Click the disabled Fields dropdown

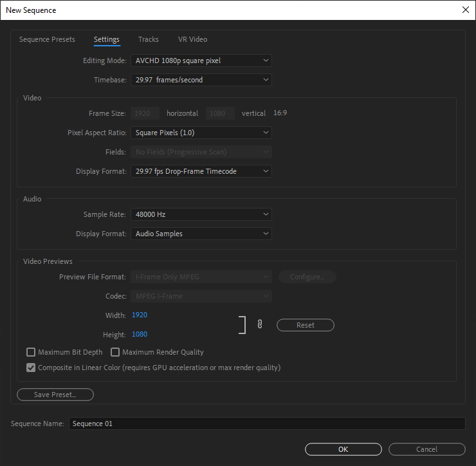pyautogui.click(x=201, y=152)
